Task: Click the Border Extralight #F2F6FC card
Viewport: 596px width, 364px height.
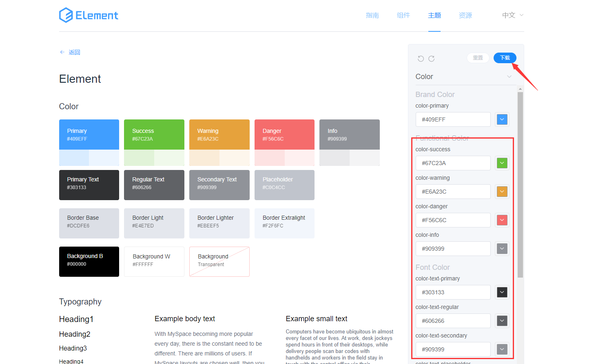Action: pos(284,223)
